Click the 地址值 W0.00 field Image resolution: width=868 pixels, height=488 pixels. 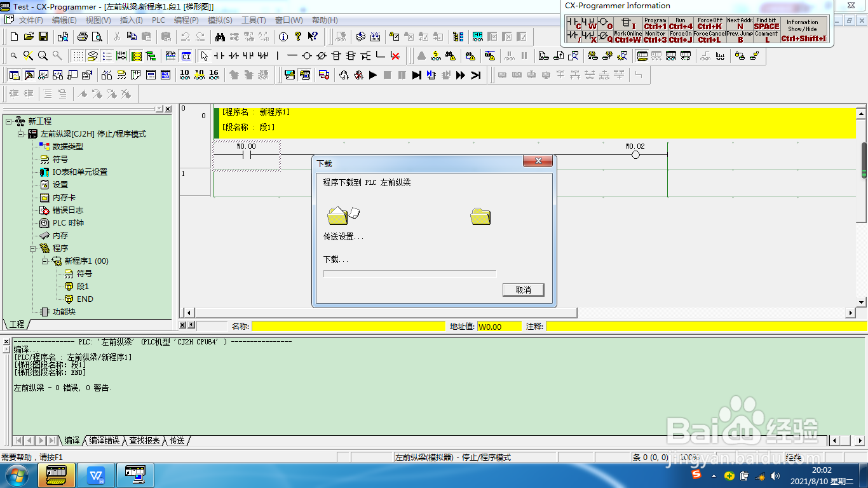click(x=499, y=326)
